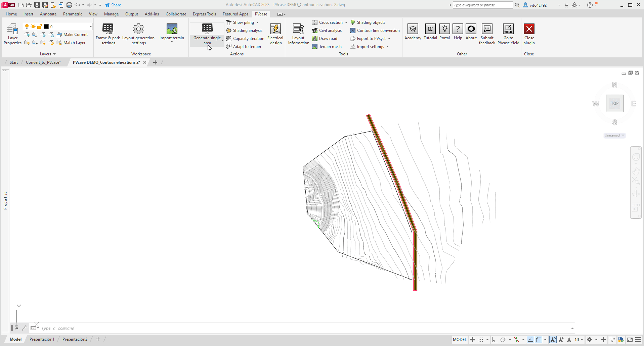
Task: Open the Export to PVsyst dropdown
Action: (389, 39)
